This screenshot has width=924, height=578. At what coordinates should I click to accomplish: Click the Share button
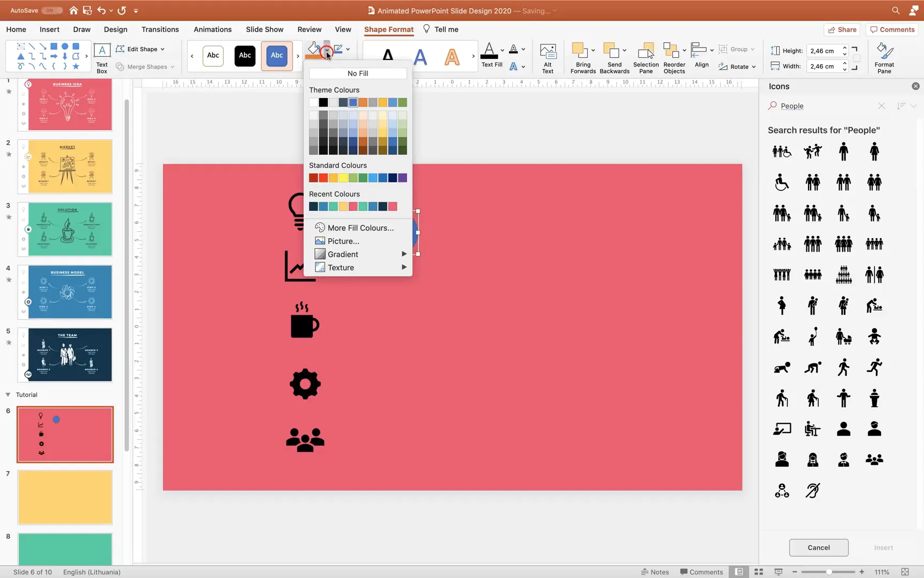point(842,29)
